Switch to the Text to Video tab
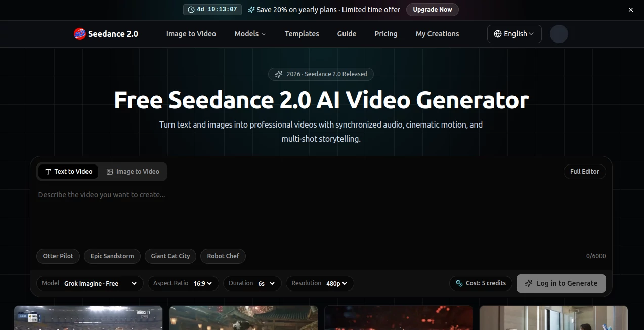The width and height of the screenshot is (644, 330). click(68, 172)
